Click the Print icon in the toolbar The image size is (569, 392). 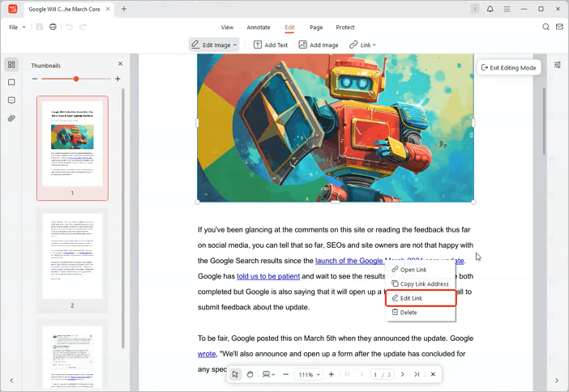53,27
